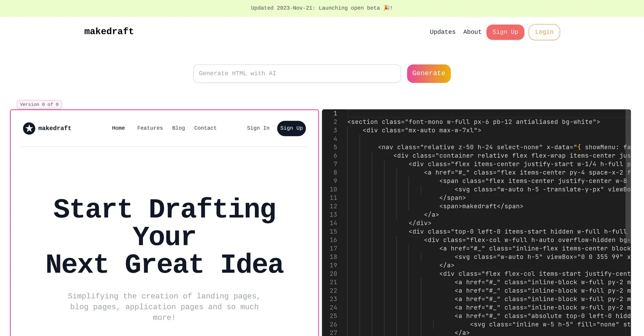Click the Simplifying the creation subtitle text
The height and width of the screenshot is (336, 644).
pos(164,307)
